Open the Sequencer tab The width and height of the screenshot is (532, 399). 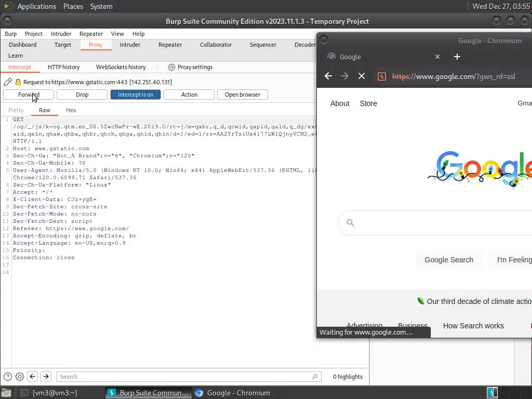[263, 45]
